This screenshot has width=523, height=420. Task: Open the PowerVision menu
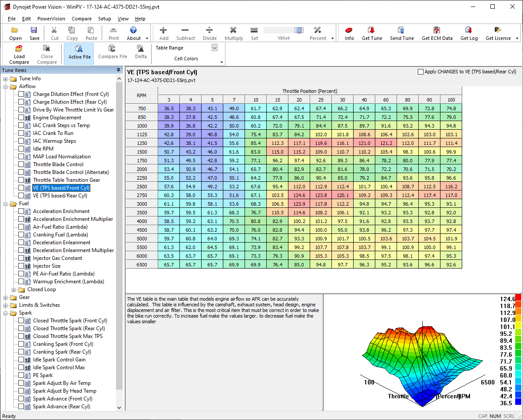(x=51, y=19)
